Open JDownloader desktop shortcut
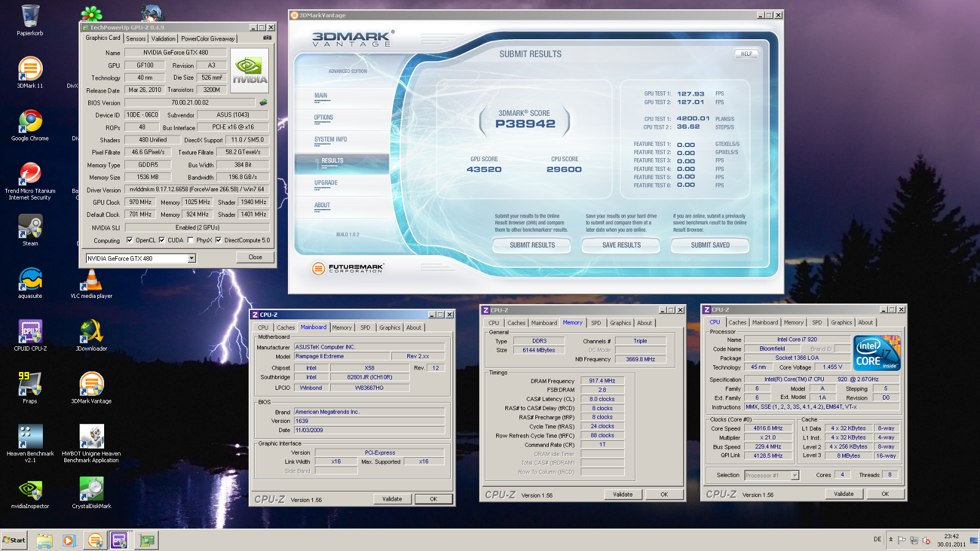The image size is (980, 551). tap(91, 335)
